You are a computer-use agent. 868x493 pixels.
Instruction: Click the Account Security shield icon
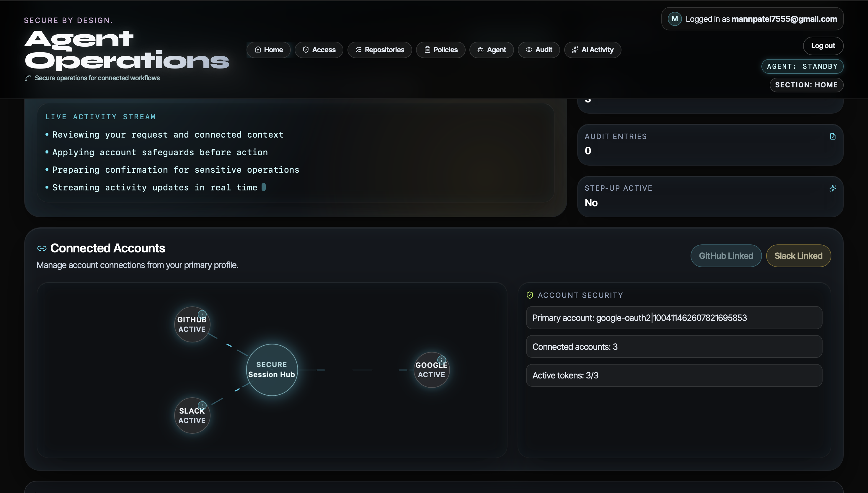coord(530,295)
